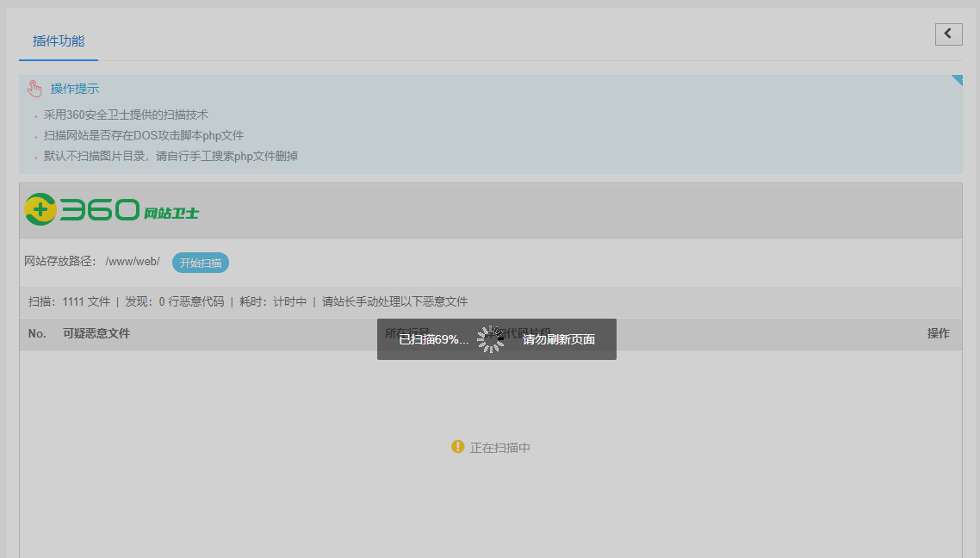Click the 请站长手动处理以下恶意文件 notice
The image size is (980, 558).
point(395,301)
